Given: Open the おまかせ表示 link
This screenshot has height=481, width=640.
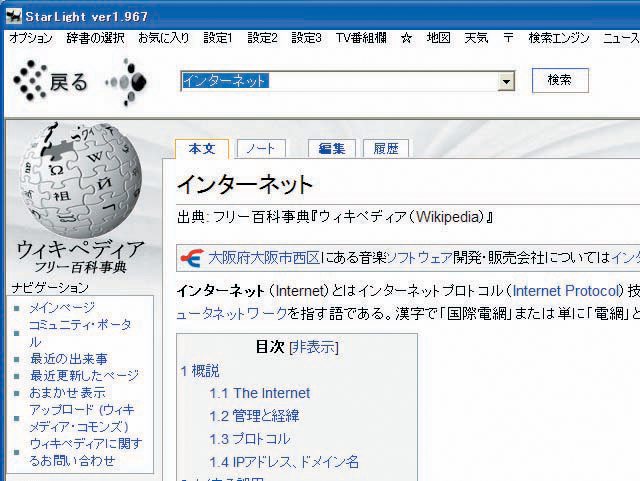Looking at the screenshot, I should tap(67, 393).
